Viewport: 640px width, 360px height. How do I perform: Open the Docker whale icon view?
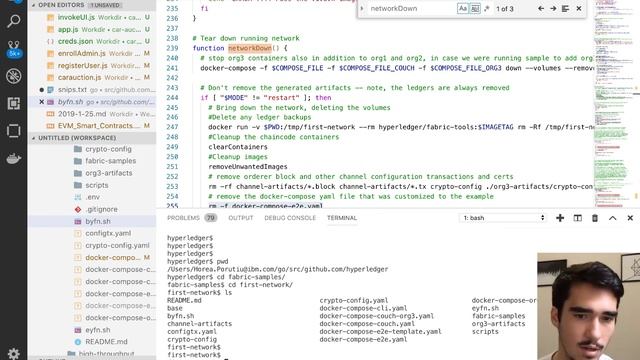[13, 158]
